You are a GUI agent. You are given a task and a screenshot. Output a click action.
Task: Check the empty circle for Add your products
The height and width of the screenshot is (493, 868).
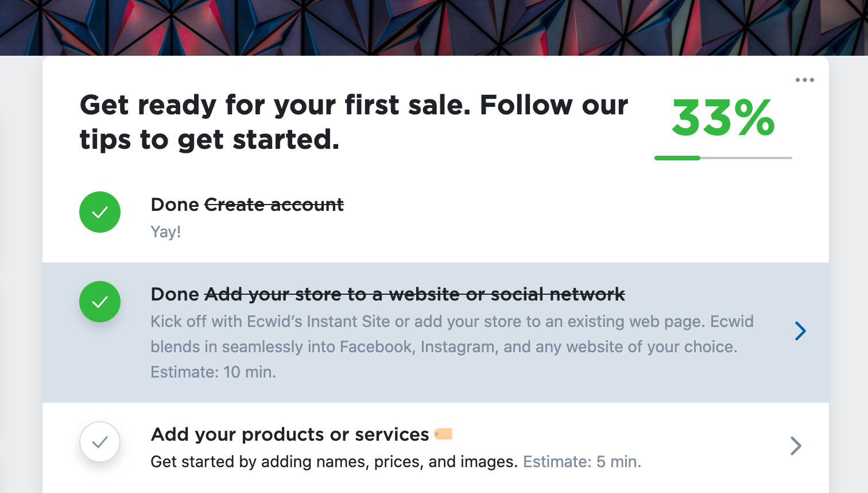(x=100, y=442)
